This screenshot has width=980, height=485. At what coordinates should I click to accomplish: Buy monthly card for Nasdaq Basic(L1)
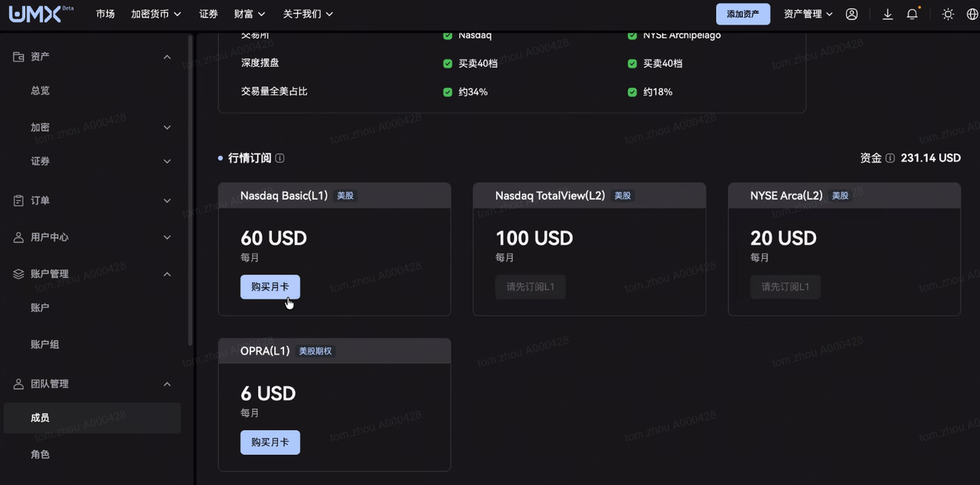point(270,287)
